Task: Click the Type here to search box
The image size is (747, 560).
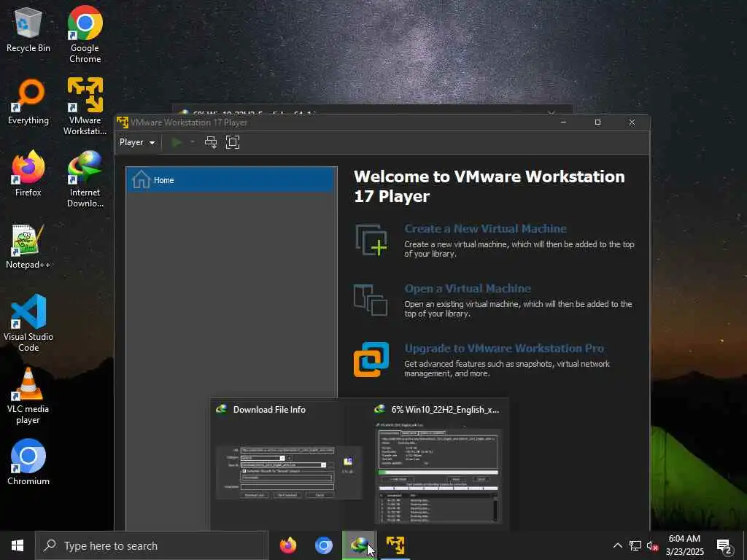Action: click(x=152, y=545)
